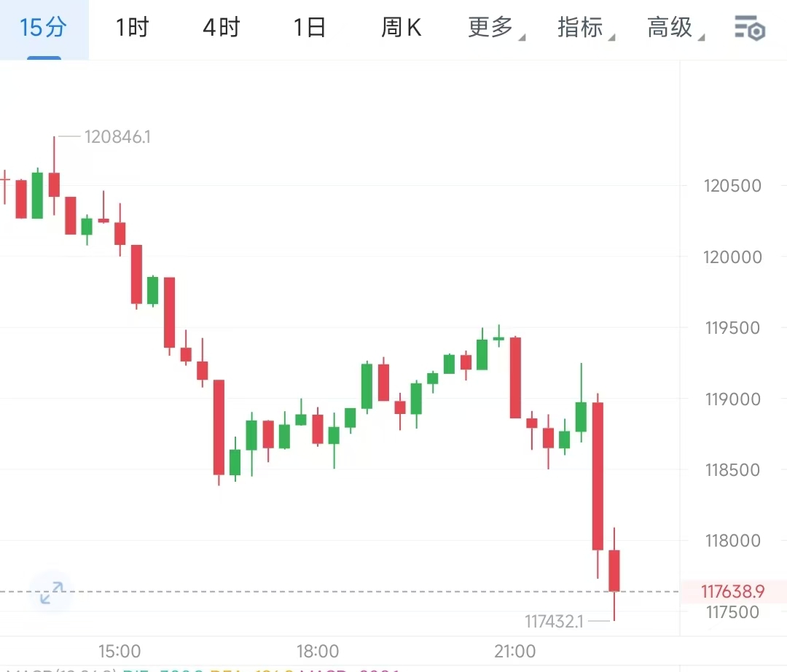Tap the 18:00 time axis label
The width and height of the screenshot is (787, 672).
tap(318, 651)
